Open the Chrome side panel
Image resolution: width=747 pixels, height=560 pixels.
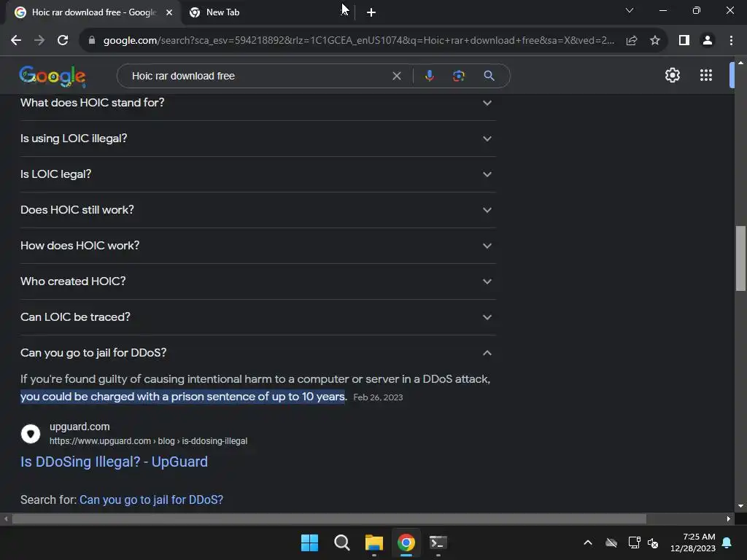point(684,41)
